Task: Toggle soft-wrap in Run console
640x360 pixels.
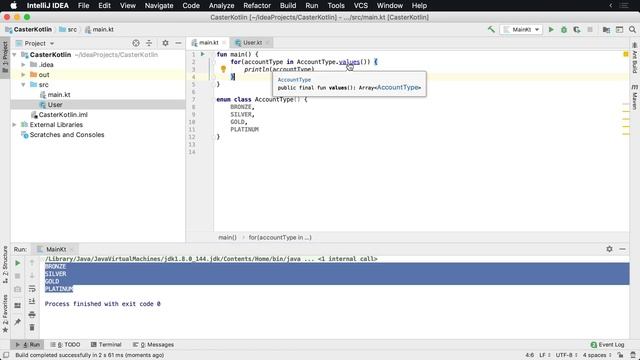Action: (x=32, y=289)
